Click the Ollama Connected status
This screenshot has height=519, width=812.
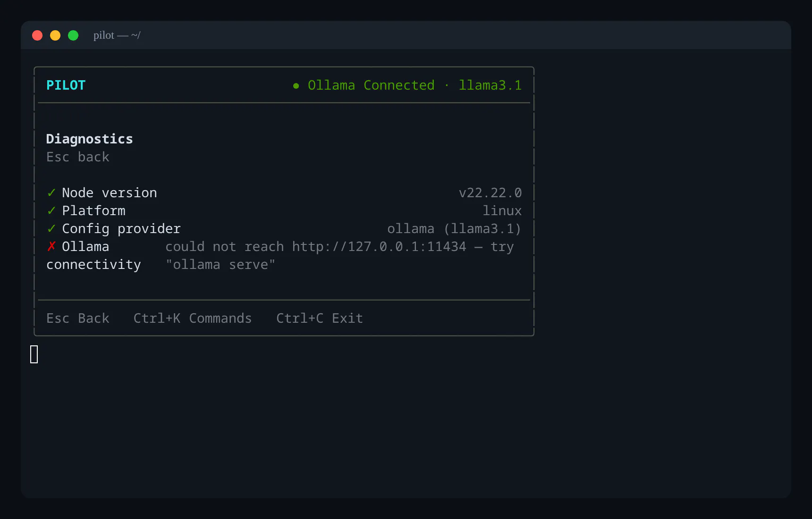pos(371,85)
